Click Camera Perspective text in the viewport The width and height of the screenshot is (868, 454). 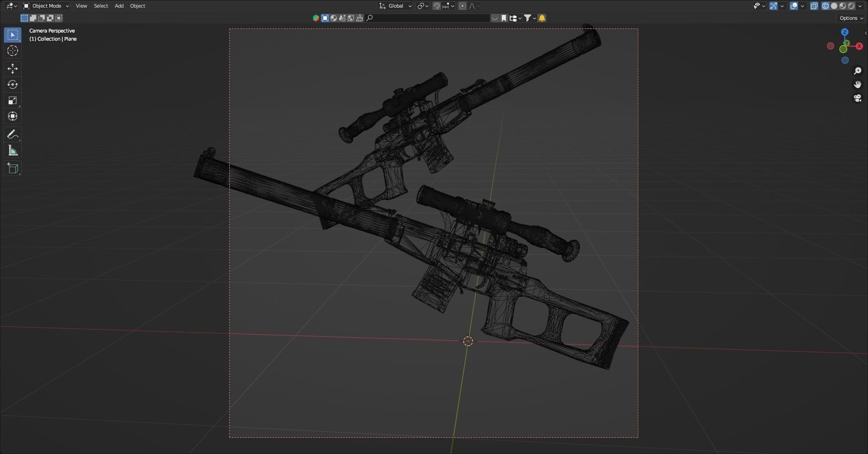click(52, 30)
